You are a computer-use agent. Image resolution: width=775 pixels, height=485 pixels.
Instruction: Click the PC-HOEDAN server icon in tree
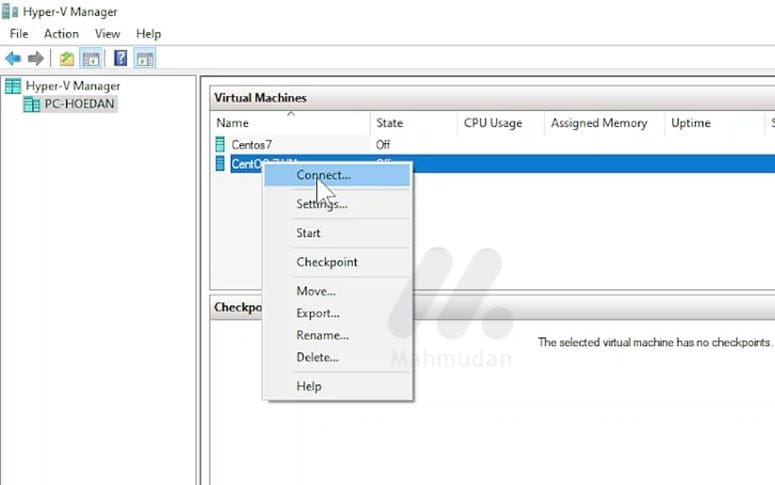tap(31, 104)
